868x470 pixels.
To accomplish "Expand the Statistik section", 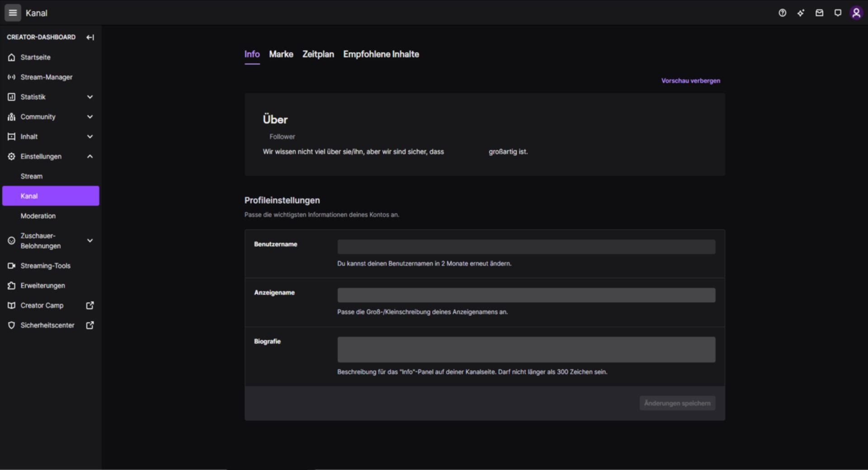I will click(x=90, y=97).
